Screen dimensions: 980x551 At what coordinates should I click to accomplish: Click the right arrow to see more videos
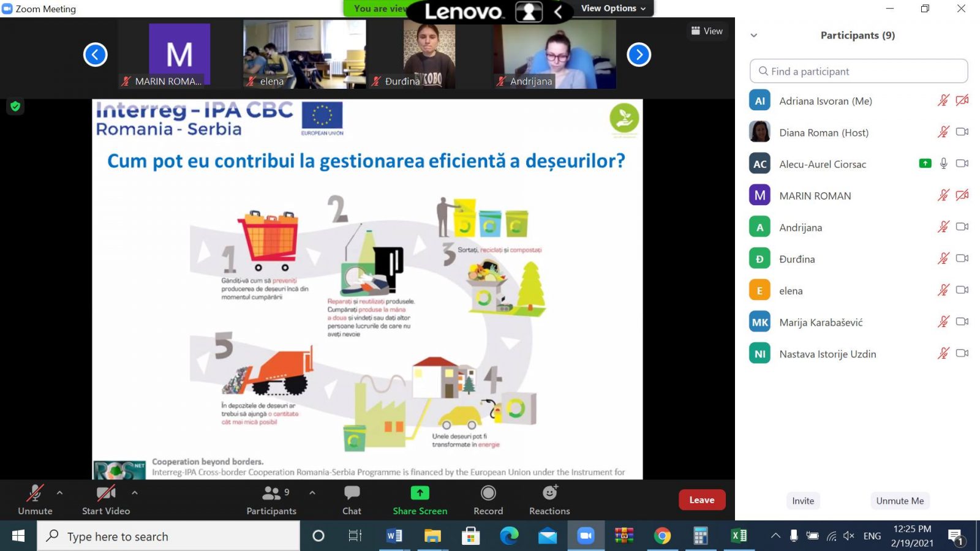[639, 54]
